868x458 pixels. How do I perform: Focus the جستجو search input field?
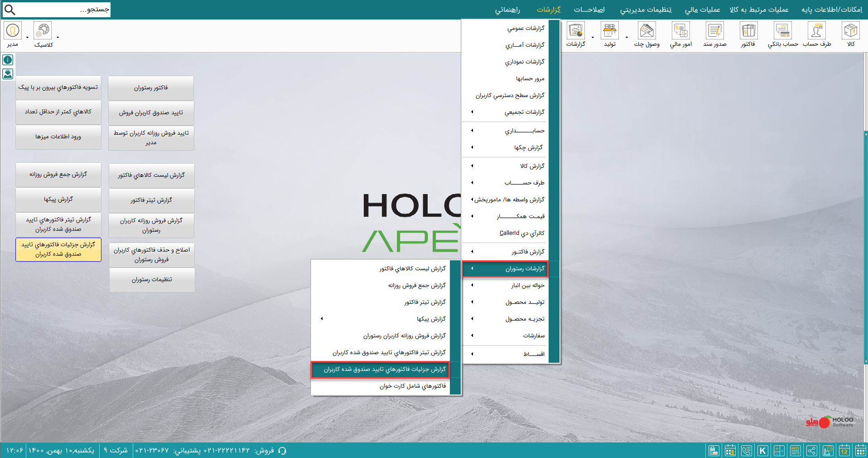tap(63, 10)
